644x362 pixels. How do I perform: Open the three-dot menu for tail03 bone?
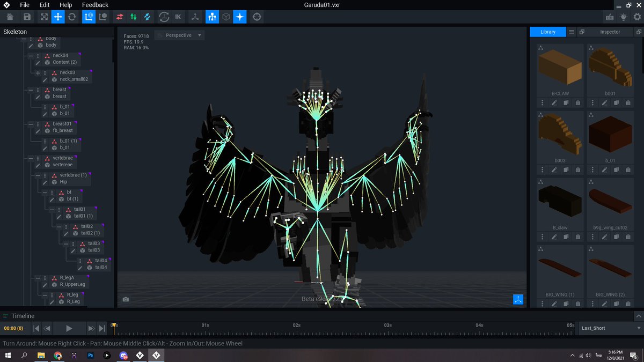(73, 243)
